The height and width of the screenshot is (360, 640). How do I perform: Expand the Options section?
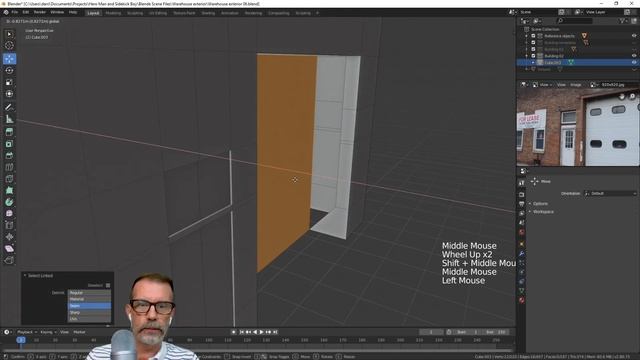tap(540, 204)
